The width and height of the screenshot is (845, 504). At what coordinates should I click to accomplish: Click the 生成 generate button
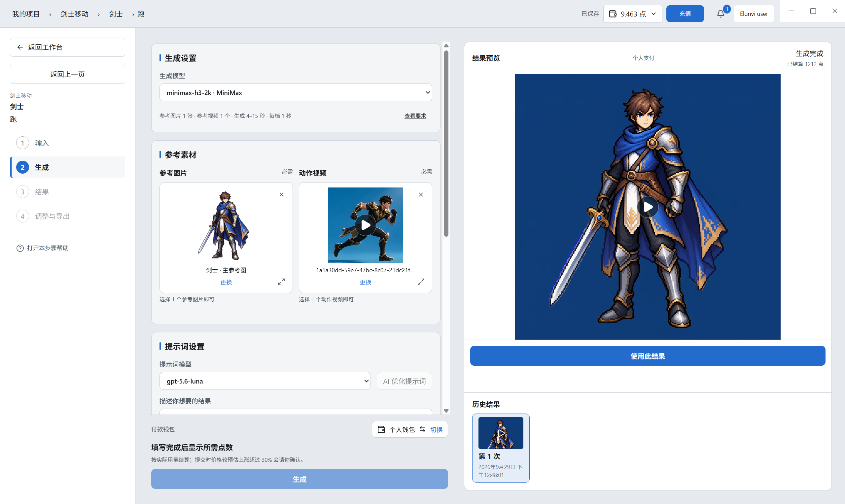pyautogui.click(x=299, y=479)
